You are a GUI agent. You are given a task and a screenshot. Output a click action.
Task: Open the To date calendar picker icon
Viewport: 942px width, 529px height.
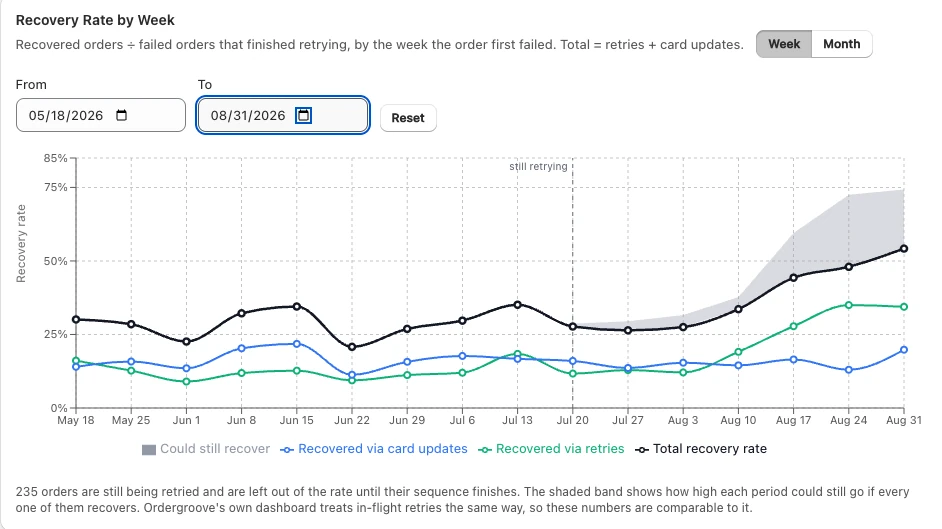click(303, 115)
